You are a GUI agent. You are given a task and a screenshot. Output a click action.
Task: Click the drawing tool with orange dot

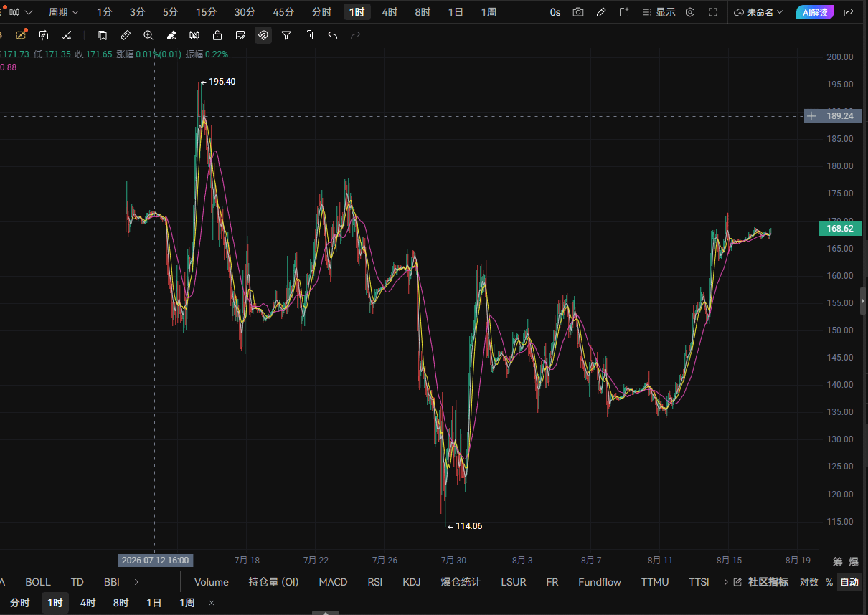point(21,35)
